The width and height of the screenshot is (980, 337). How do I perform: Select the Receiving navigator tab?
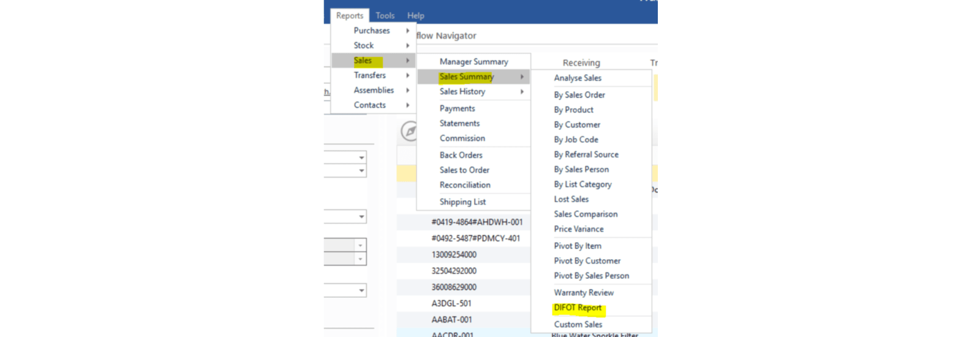point(581,62)
